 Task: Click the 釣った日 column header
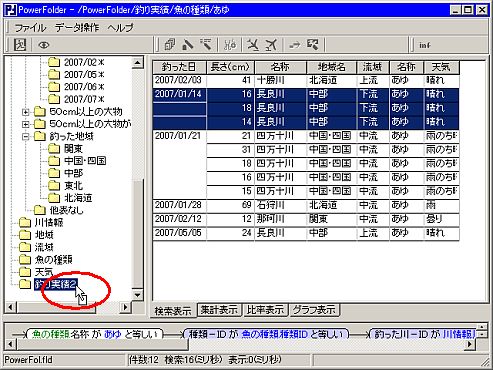179,67
